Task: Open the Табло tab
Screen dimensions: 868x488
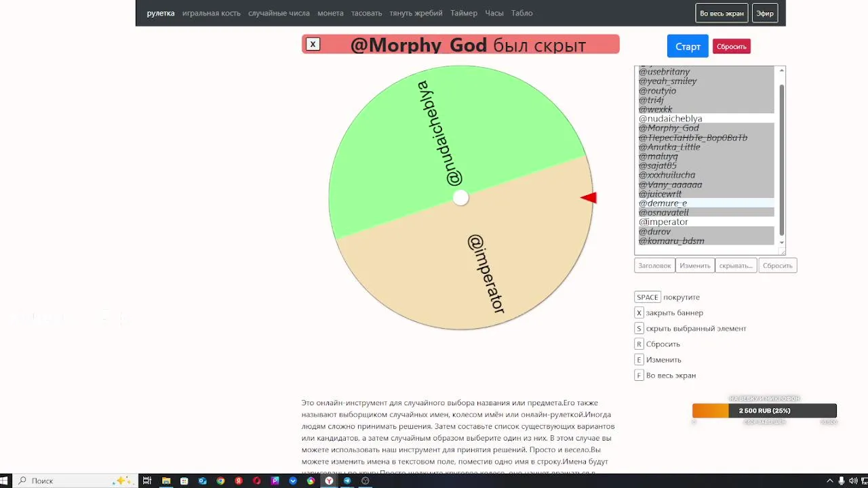Action: click(522, 13)
